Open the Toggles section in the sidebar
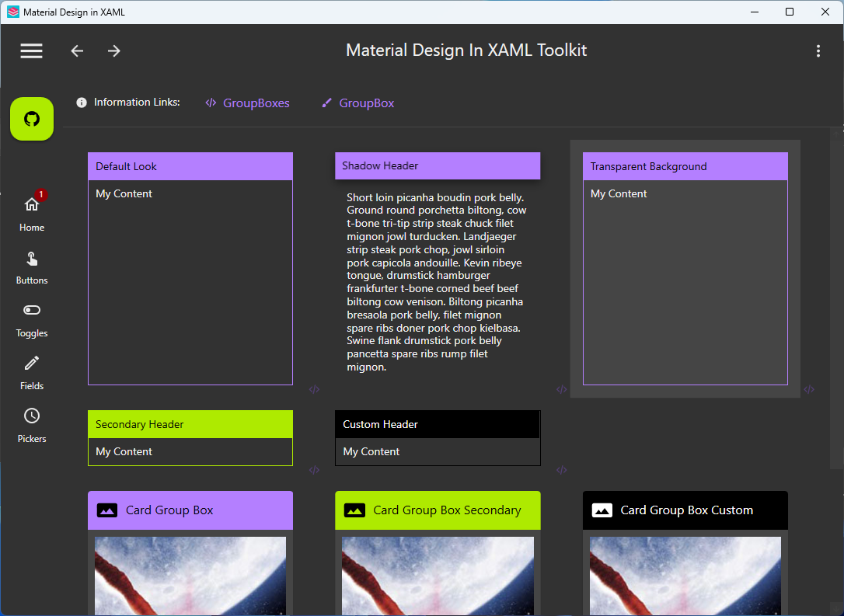Viewport: 844px width, 616px height. pyautogui.click(x=31, y=310)
